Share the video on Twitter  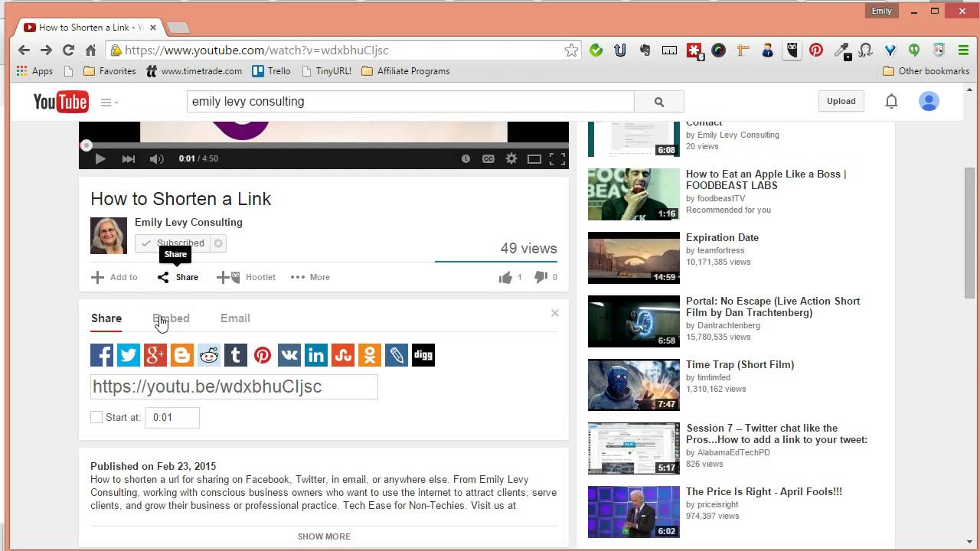pos(129,355)
